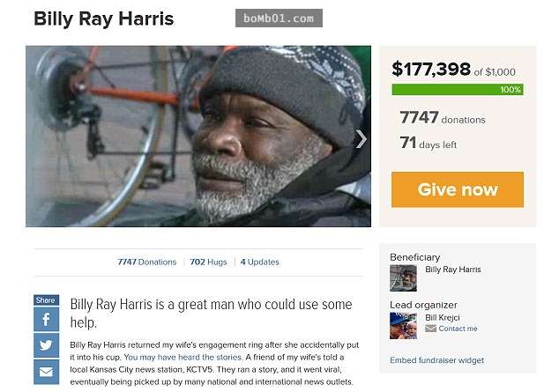Share the fundraiser on Twitter
The width and height of the screenshot is (559, 392).
coord(47,345)
